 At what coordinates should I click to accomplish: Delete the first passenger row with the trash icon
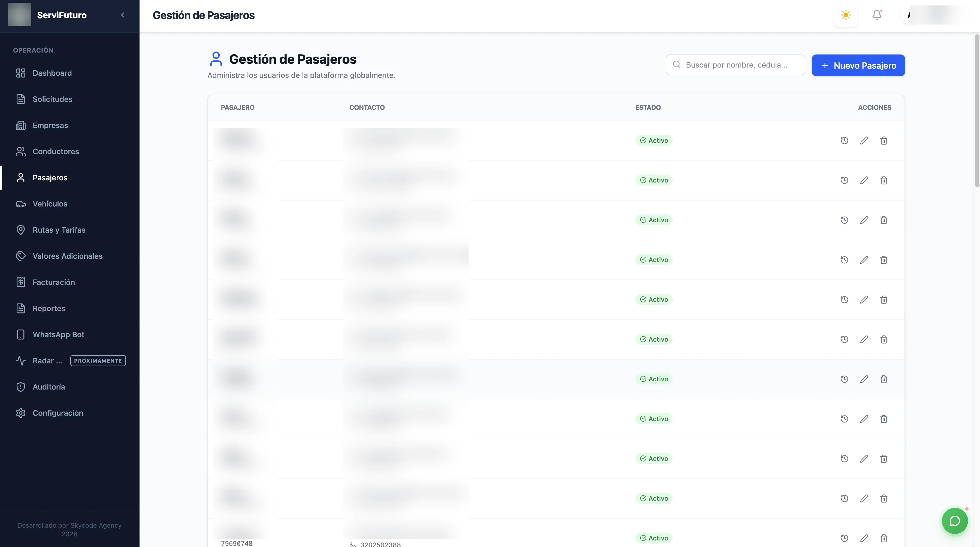click(x=884, y=141)
